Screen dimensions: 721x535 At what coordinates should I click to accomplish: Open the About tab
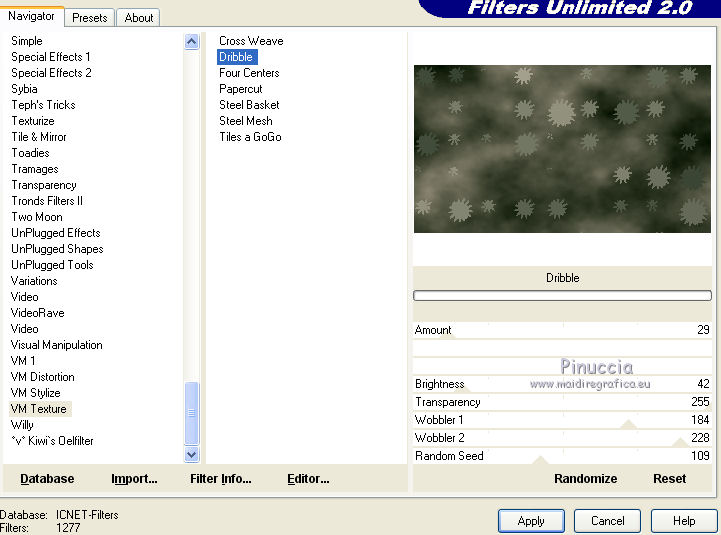click(x=138, y=18)
